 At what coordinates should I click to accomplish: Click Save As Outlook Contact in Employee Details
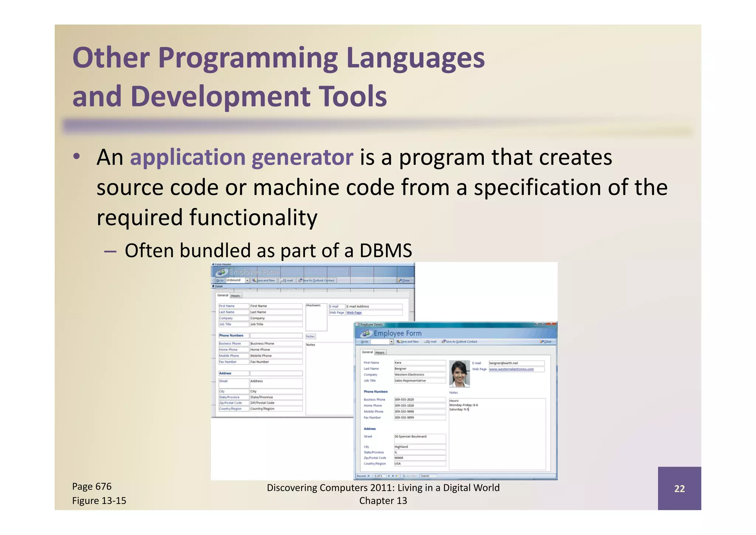point(460,342)
